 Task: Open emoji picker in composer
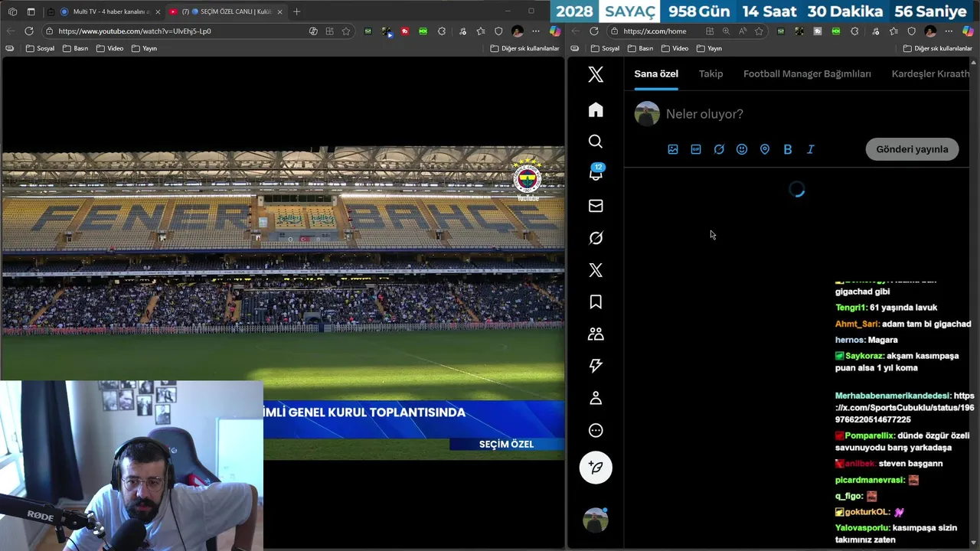click(x=742, y=149)
